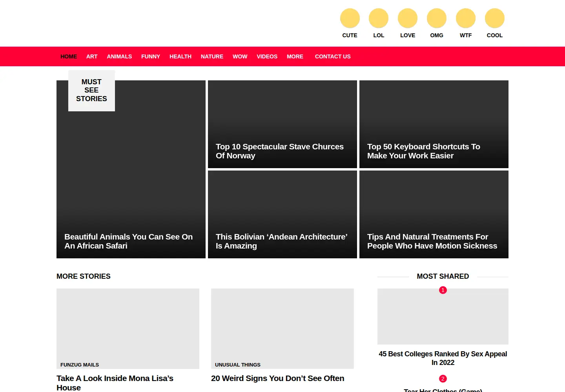Click the COOL reaction circle icon

495,18
